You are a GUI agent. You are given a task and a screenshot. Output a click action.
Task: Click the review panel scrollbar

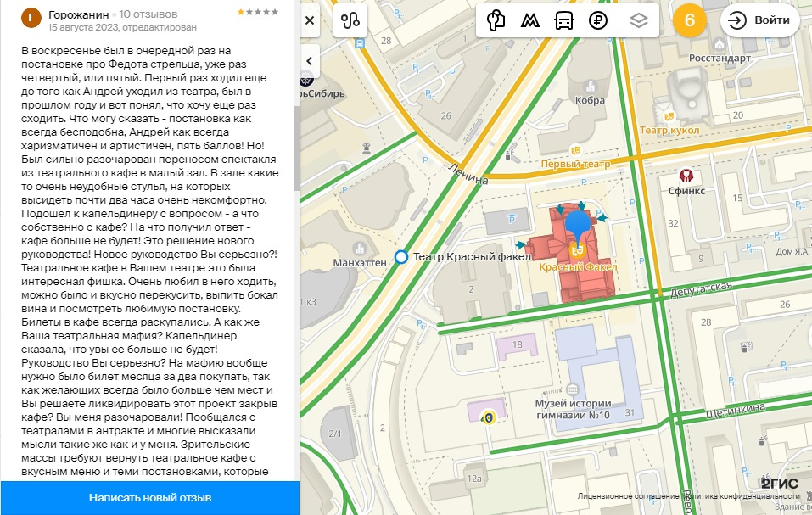(297, 148)
